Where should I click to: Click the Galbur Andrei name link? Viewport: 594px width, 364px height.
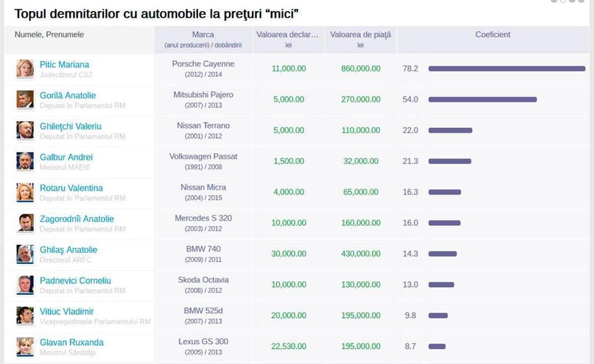[66, 157]
